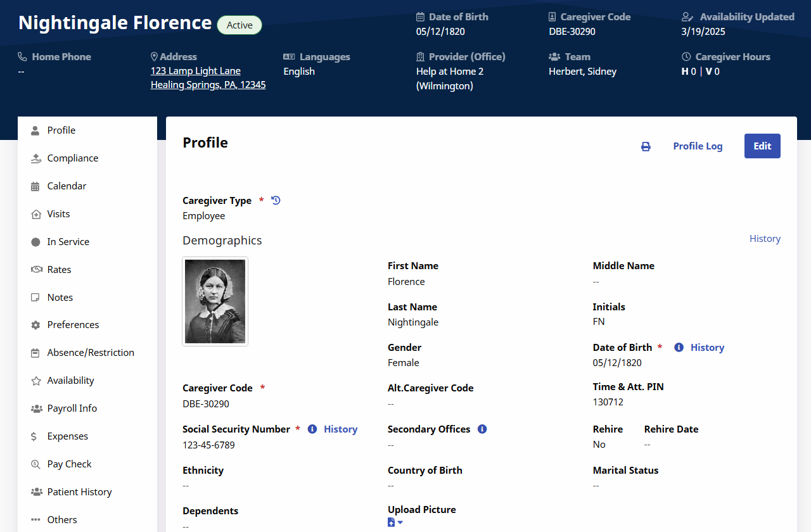Expand the Others sidebar item
Screen dimensions: 811x532
point(62,520)
